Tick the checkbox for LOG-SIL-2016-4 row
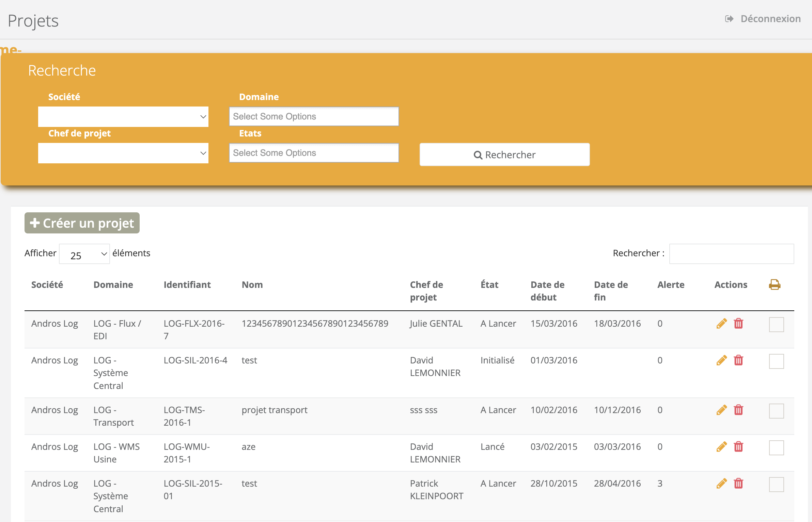 [x=776, y=361]
